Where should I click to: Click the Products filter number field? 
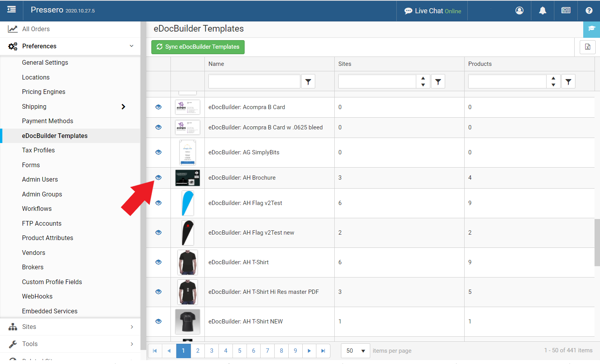tap(507, 81)
